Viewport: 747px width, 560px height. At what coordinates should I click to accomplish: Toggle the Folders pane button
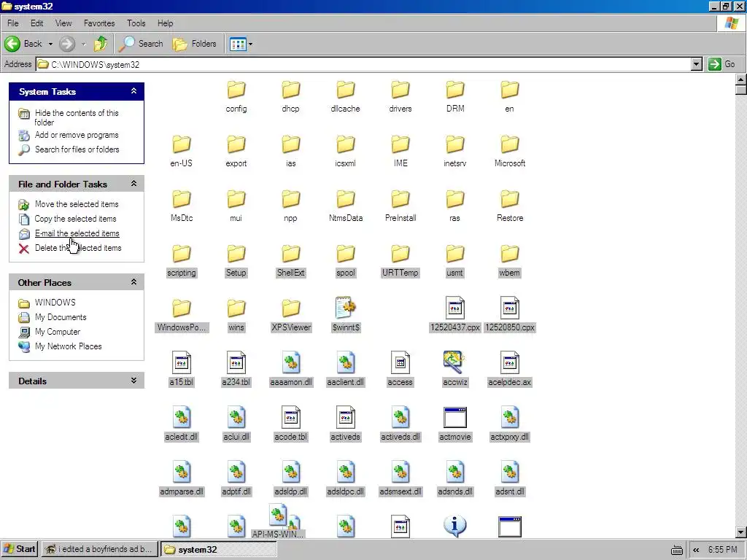pos(194,44)
